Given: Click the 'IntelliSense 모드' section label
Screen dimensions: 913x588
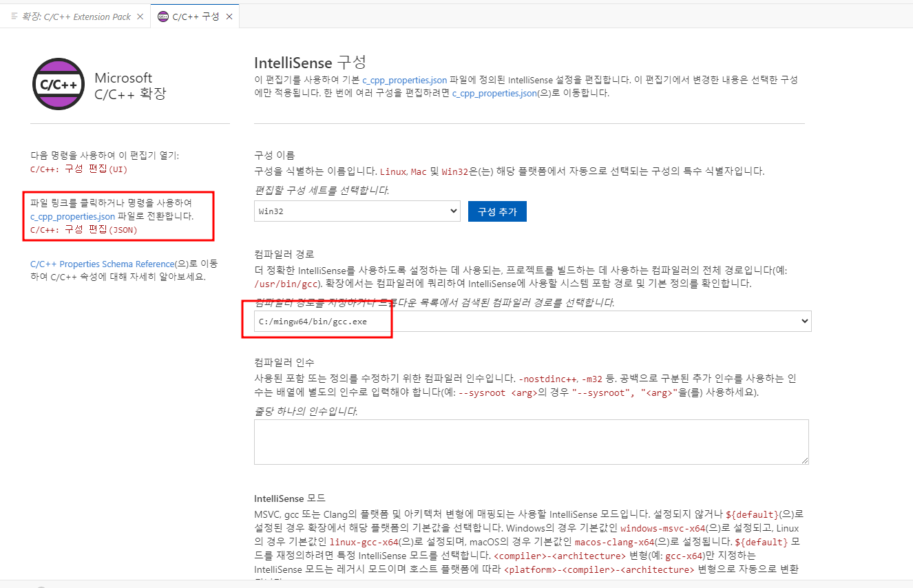Looking at the screenshot, I should point(289,498).
